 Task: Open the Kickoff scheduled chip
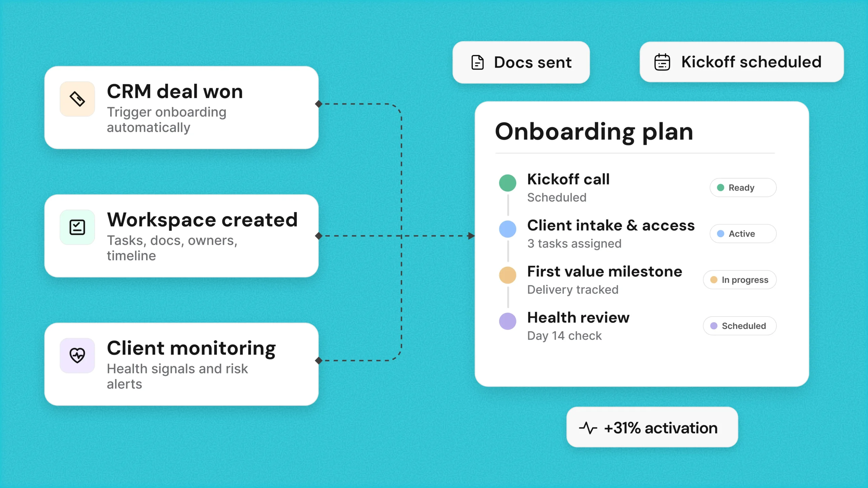pos(742,62)
